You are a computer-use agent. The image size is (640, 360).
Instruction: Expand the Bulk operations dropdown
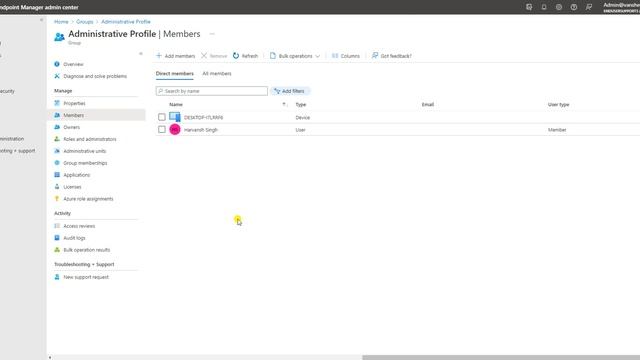pos(295,56)
